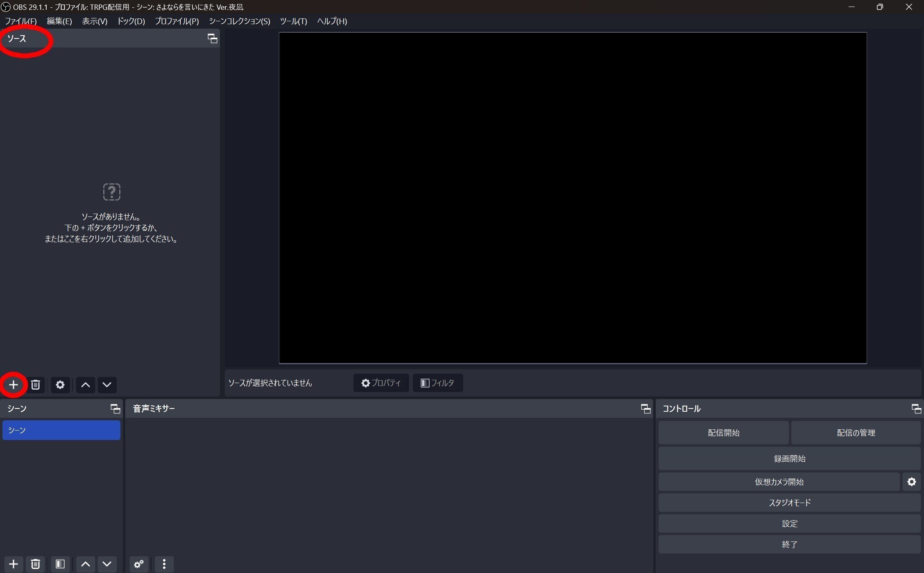Delete the selected scene with trash icon
This screenshot has width=924, height=573.
tap(36, 564)
